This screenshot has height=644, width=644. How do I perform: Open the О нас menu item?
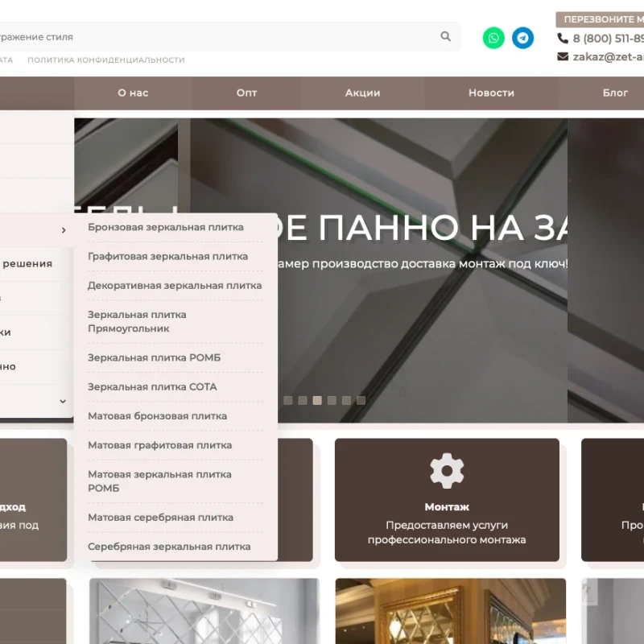tap(133, 93)
